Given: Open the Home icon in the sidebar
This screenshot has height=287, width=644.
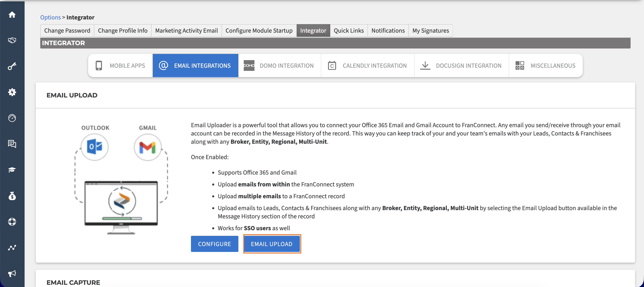Looking at the screenshot, I should [12, 15].
